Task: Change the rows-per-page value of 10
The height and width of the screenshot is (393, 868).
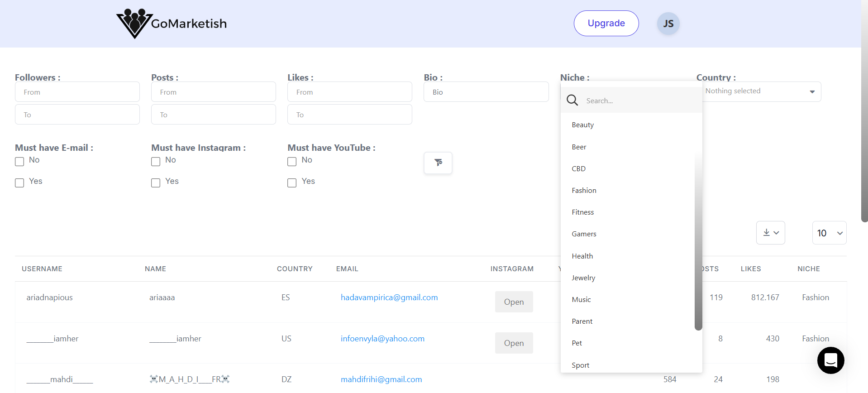Action: click(830, 233)
